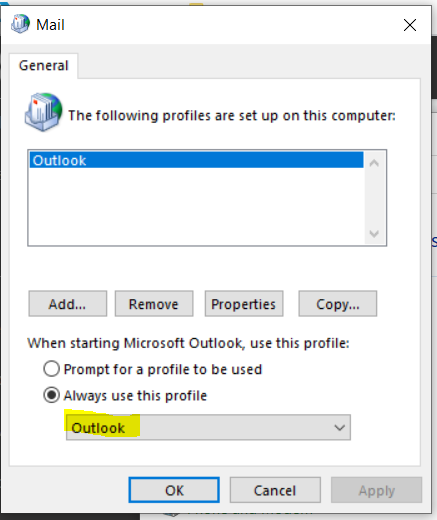Close the Mail dialog window
The width and height of the screenshot is (437, 520).
coord(410,25)
